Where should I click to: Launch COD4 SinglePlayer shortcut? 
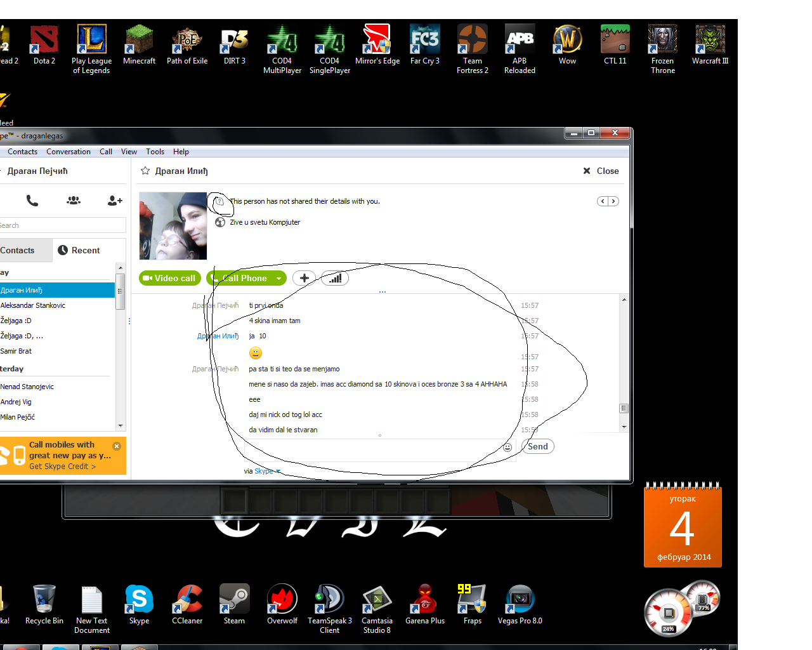(x=329, y=49)
